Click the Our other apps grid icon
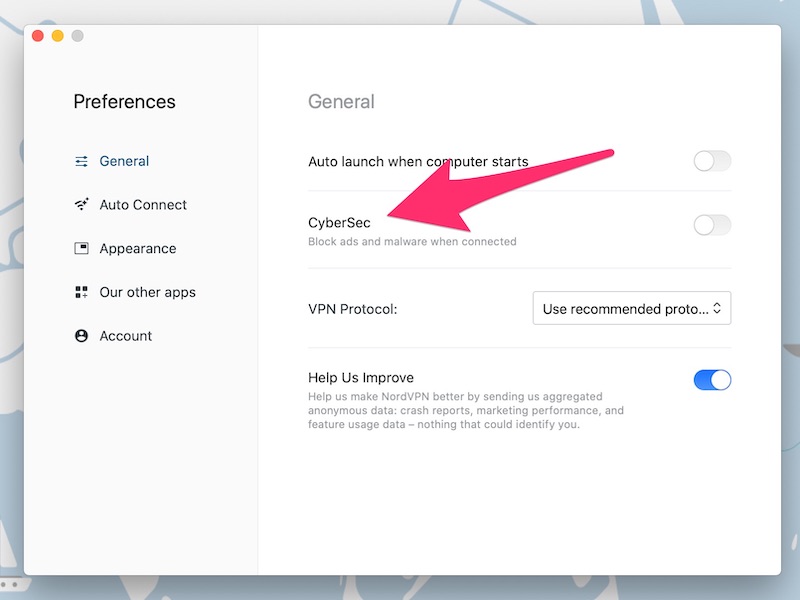The height and width of the screenshot is (600, 800). pyautogui.click(x=82, y=293)
